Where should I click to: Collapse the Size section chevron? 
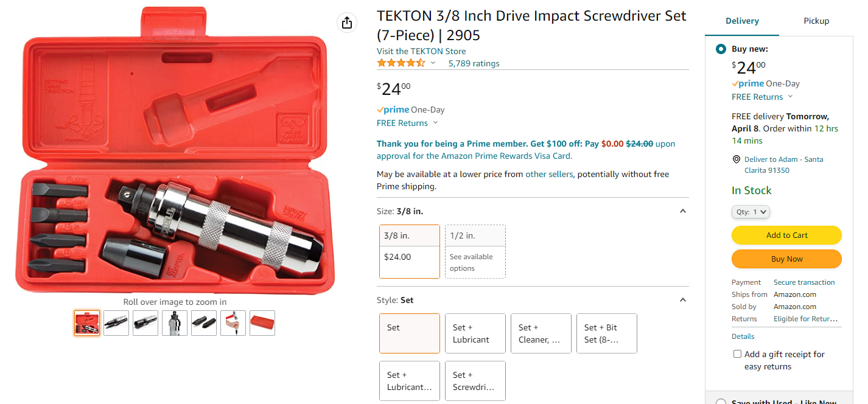pyautogui.click(x=682, y=211)
